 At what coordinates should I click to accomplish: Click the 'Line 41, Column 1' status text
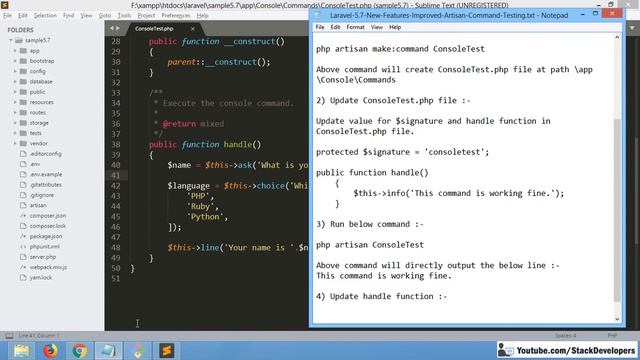pos(39,336)
